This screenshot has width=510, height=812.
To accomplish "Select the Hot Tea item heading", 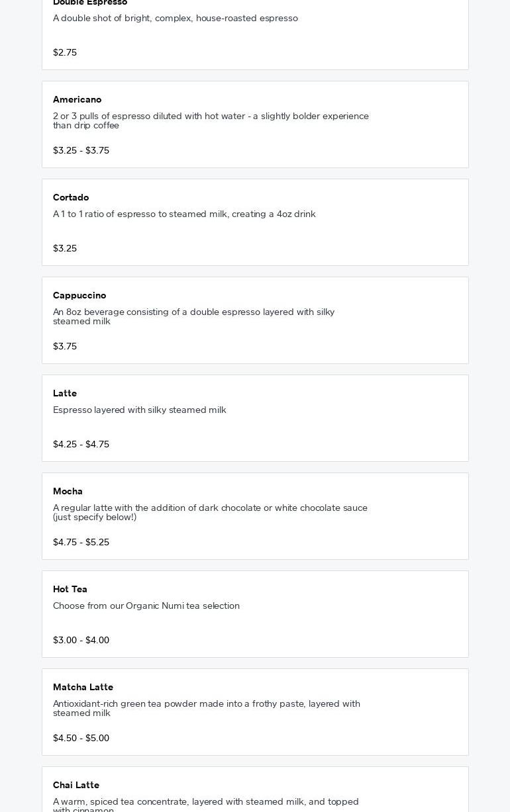I will [70, 589].
